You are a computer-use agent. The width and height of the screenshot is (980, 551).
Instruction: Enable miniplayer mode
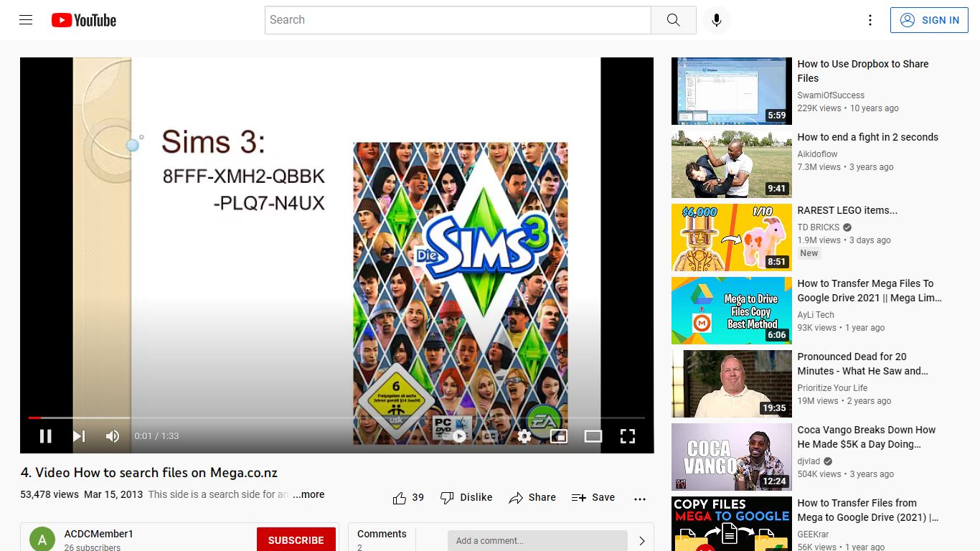[559, 436]
